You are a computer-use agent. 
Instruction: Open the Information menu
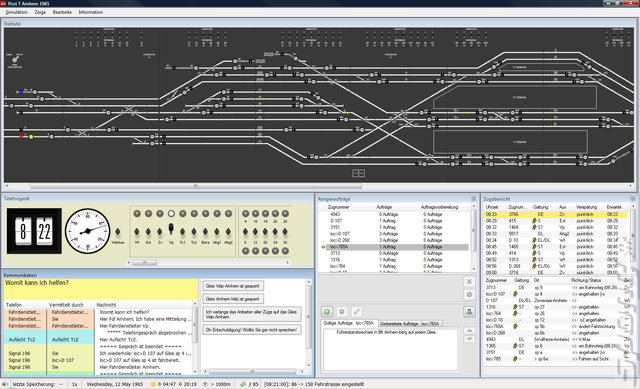tap(91, 12)
